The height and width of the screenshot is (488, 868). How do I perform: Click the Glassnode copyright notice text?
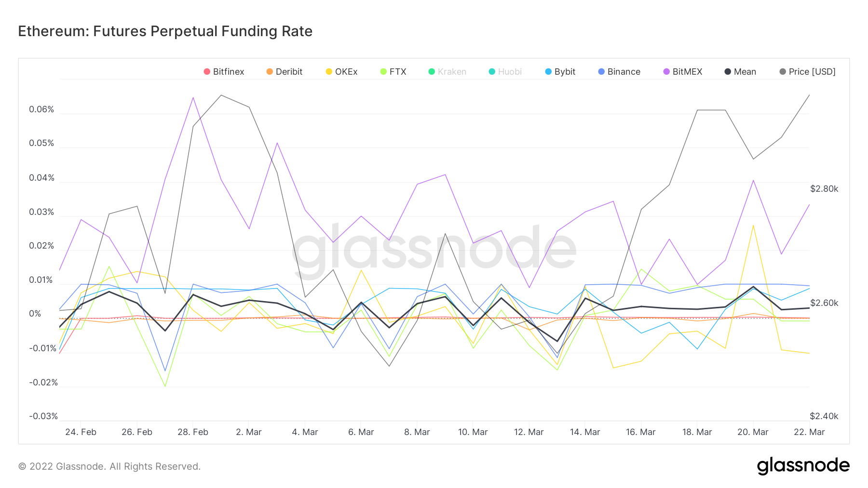pyautogui.click(x=109, y=466)
